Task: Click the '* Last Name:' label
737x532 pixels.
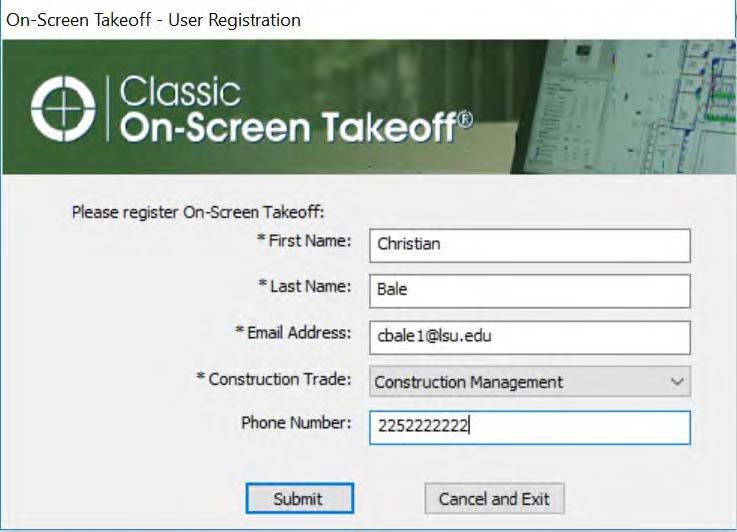Action: pyautogui.click(x=304, y=287)
